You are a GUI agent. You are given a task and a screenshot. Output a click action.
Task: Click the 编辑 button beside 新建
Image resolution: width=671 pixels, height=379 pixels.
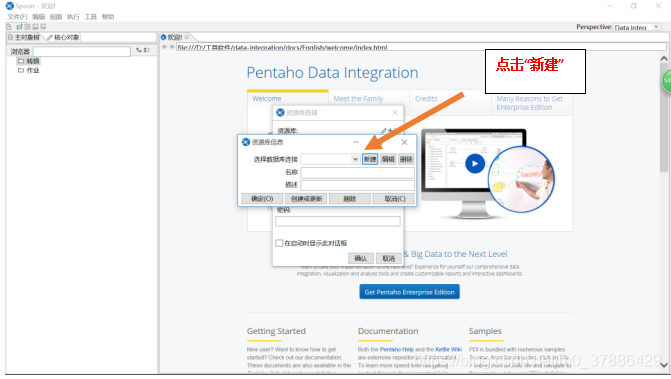tap(388, 159)
